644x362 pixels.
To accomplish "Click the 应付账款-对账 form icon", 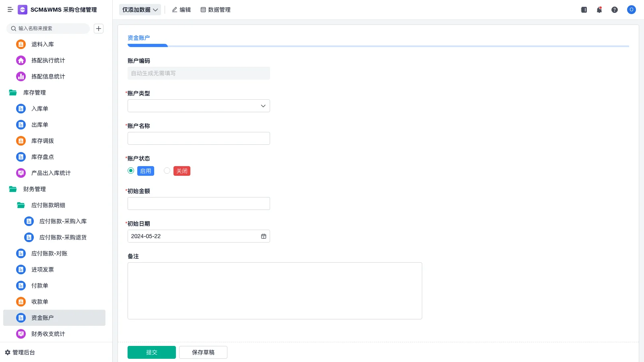I will coord(21,253).
